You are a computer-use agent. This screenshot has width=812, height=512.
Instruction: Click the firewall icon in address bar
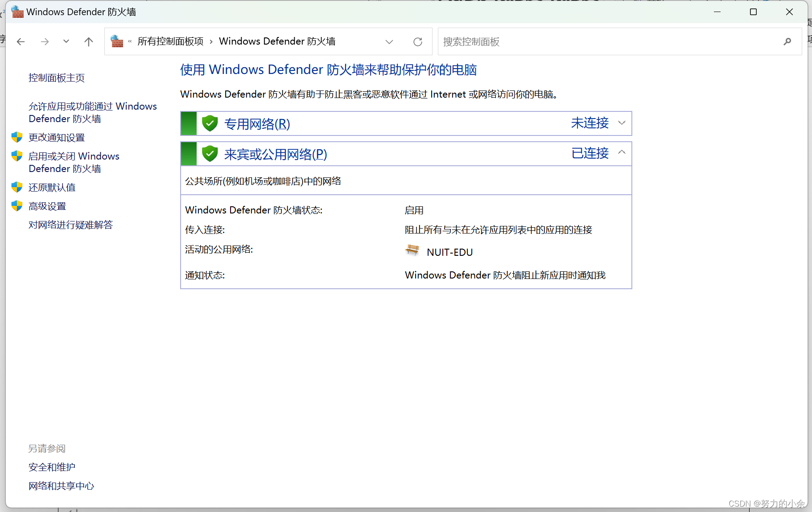tap(117, 41)
